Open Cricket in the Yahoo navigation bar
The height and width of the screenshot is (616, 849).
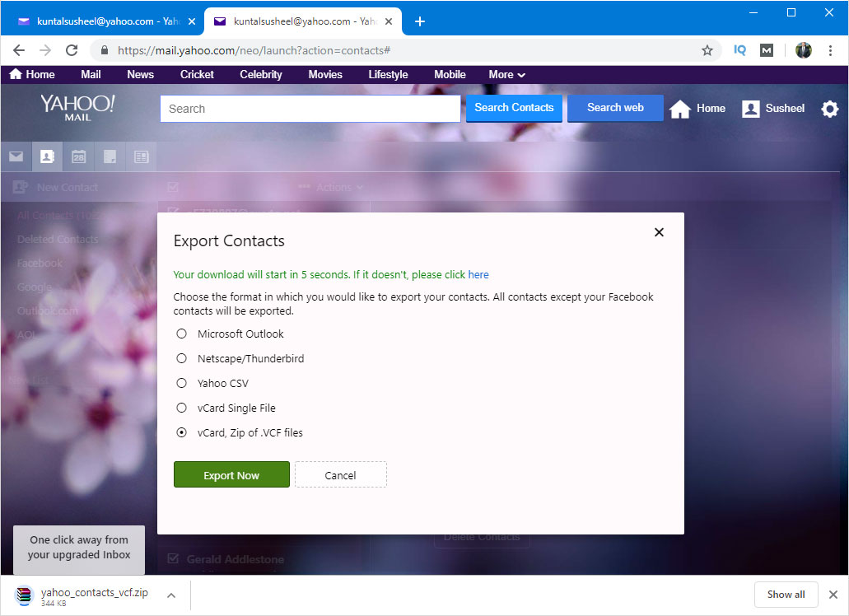pos(197,74)
